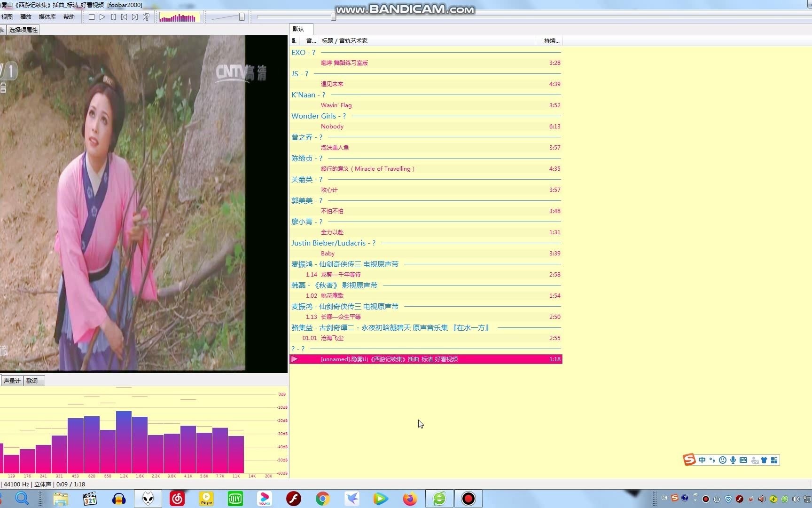This screenshot has height=508, width=812.
Task: Select track 1.13 长卿—众生平等
Action: [426, 317]
